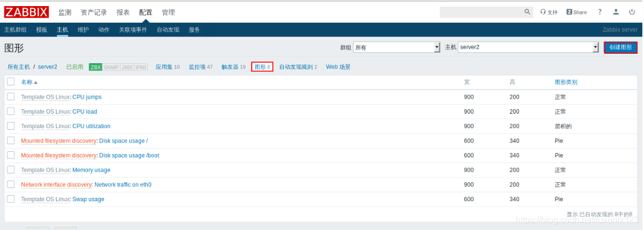Open the 监测 top menu
Screen dimensions: 644x230
pyautogui.click(x=65, y=12)
